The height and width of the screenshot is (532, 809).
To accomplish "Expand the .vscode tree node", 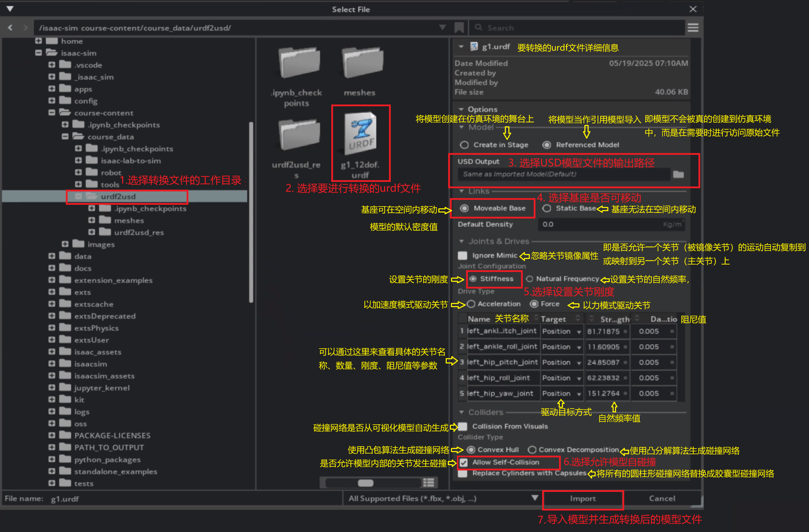I will (52, 65).
